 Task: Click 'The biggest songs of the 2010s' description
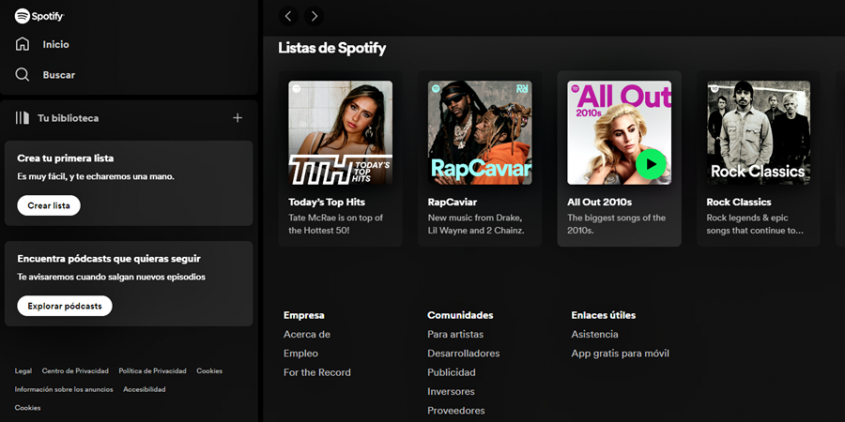click(617, 224)
